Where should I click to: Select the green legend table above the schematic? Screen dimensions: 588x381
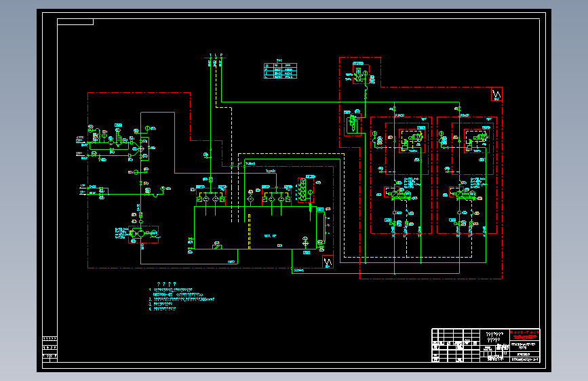click(281, 71)
